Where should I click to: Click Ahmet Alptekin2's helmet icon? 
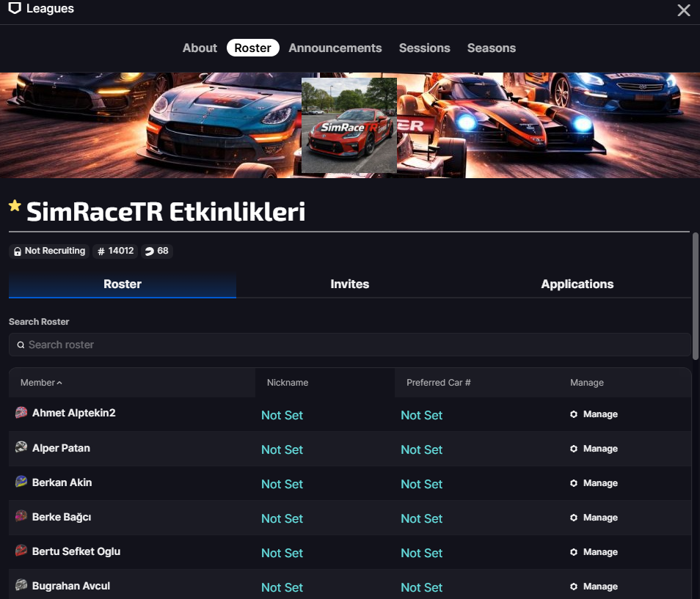(21, 413)
